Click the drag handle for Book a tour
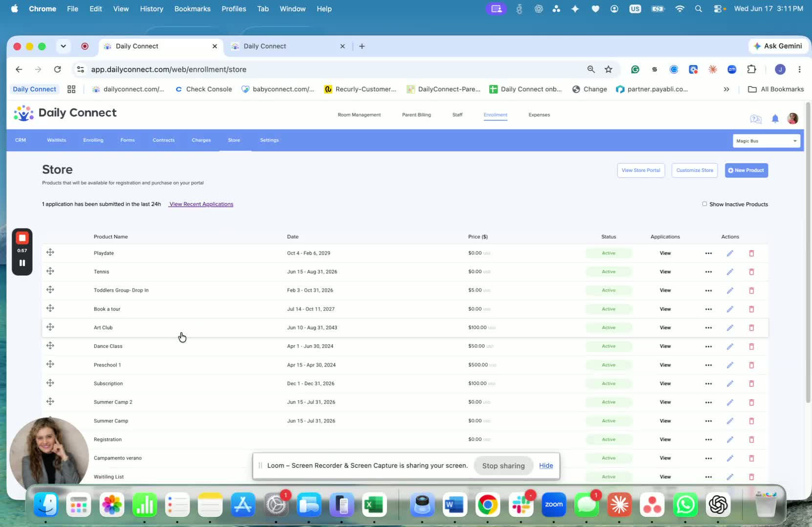Viewport: 812px width, 527px height. tap(50, 308)
